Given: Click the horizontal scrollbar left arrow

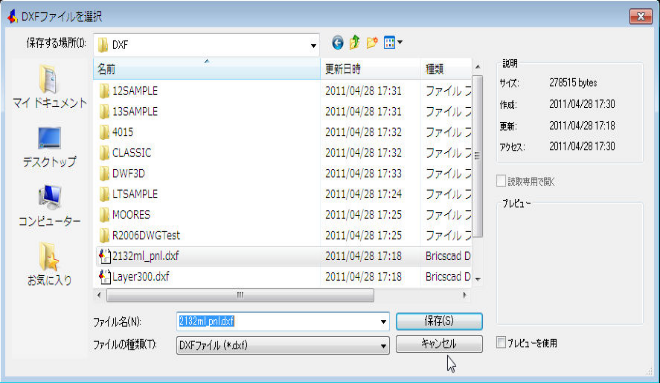Looking at the screenshot, I should [x=99, y=295].
